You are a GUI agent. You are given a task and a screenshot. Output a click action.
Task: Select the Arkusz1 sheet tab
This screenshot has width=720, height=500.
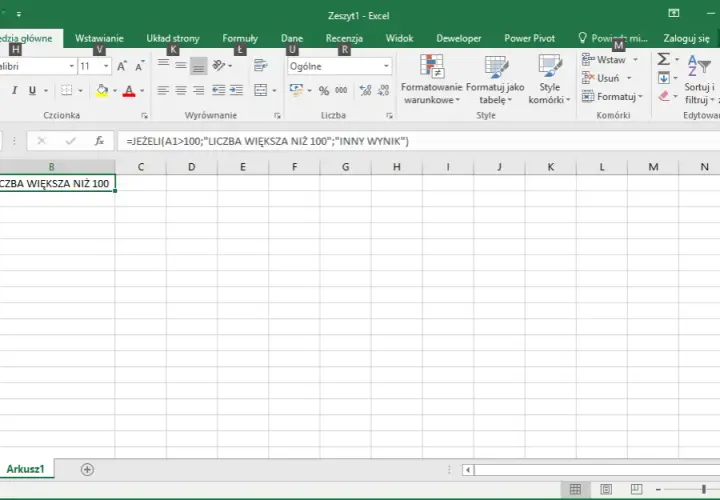[x=26, y=469]
